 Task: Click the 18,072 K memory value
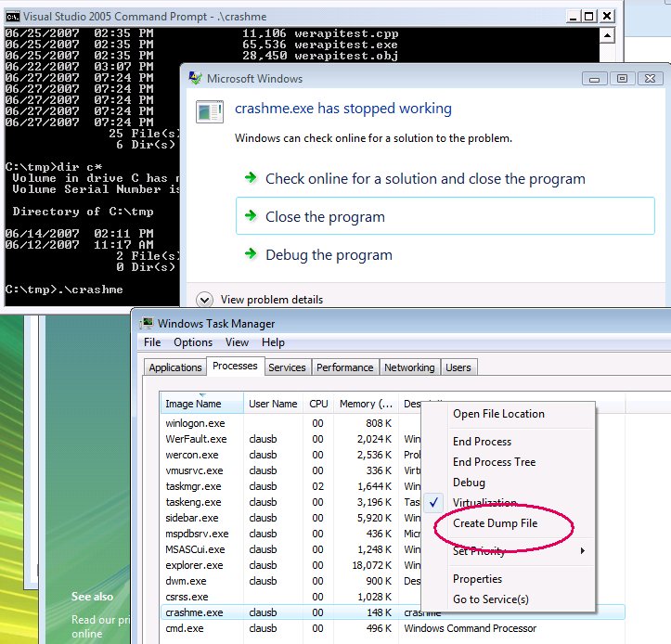click(x=371, y=565)
